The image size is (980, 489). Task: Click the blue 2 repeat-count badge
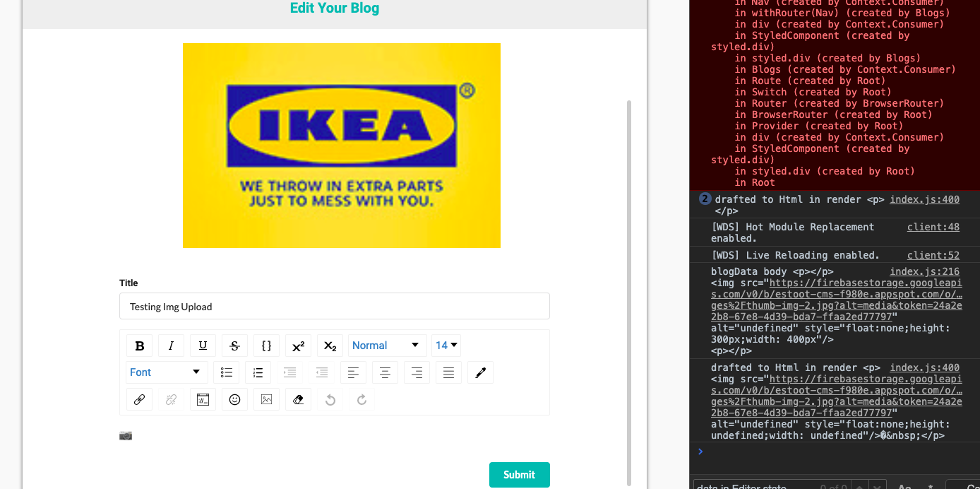(x=705, y=199)
